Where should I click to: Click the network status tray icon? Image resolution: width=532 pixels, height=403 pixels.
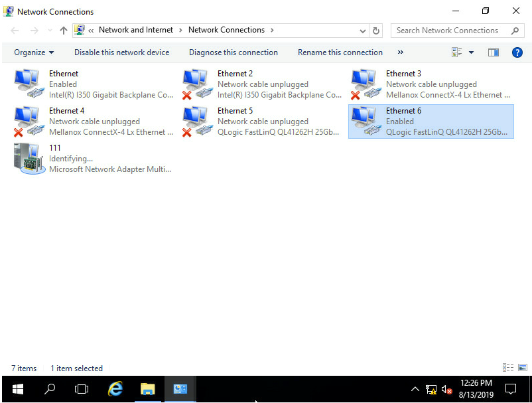point(431,390)
